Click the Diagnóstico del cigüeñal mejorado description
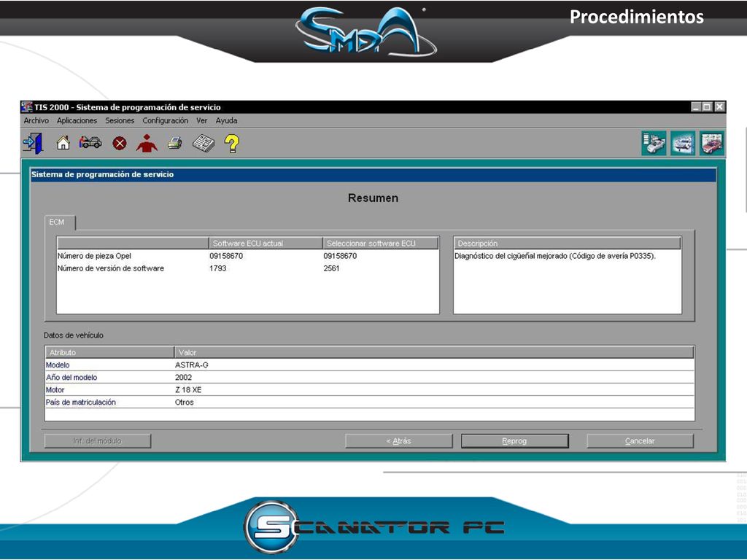747x560 pixels. (x=555, y=256)
